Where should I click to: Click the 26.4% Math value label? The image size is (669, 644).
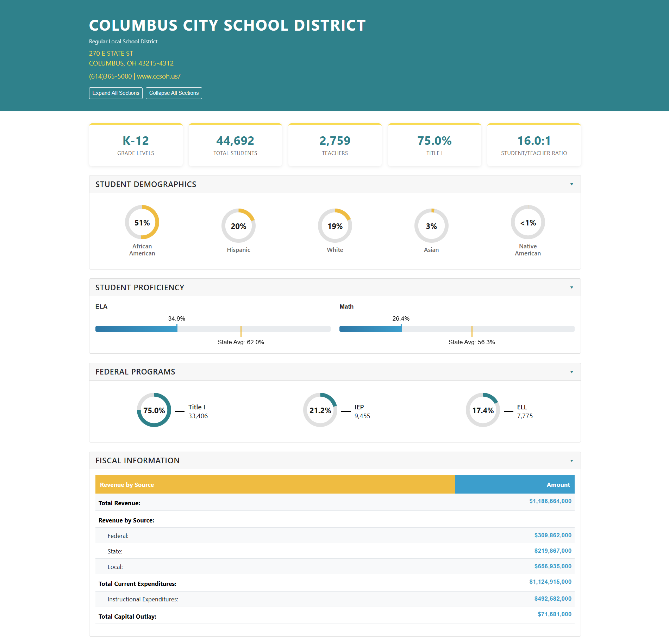(401, 318)
